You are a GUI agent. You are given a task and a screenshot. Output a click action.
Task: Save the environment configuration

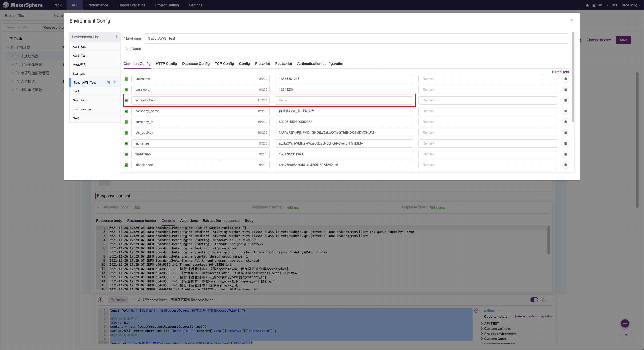[623, 40]
